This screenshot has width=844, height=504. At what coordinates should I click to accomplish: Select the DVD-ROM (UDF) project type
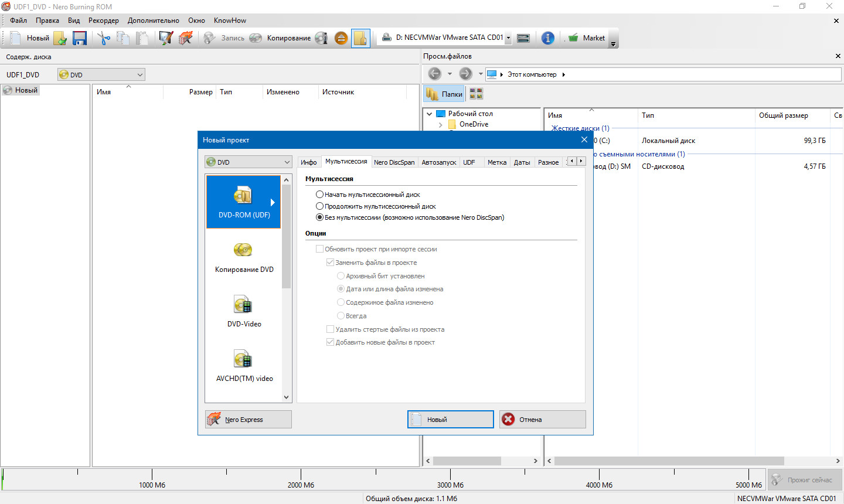click(x=244, y=202)
